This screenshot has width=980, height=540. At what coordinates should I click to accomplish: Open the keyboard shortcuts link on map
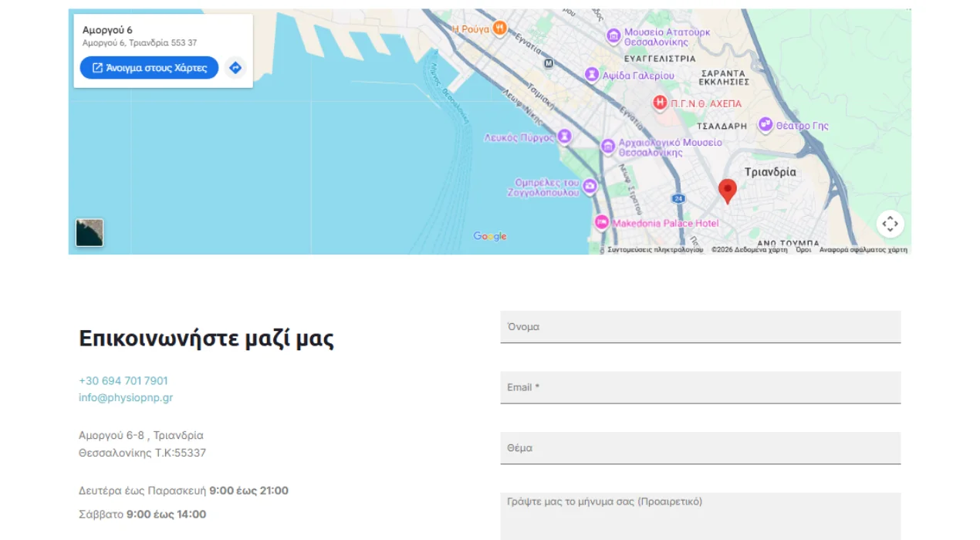tap(655, 250)
